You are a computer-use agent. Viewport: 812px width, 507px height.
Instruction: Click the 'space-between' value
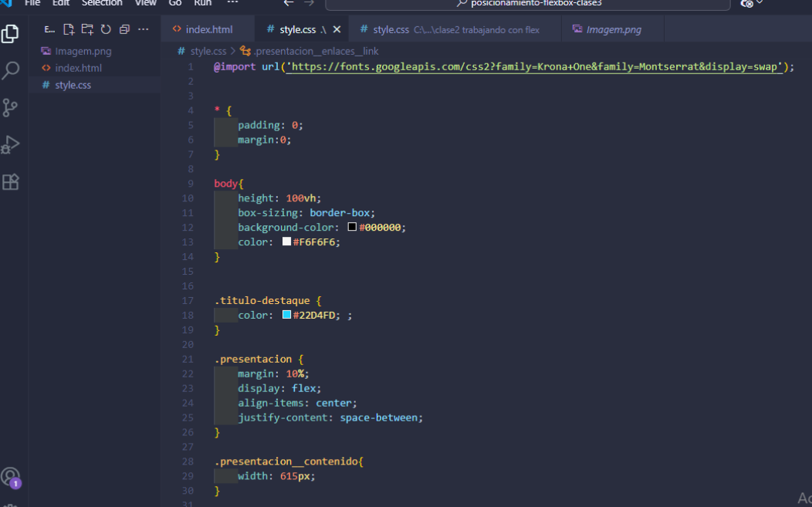[378, 417]
